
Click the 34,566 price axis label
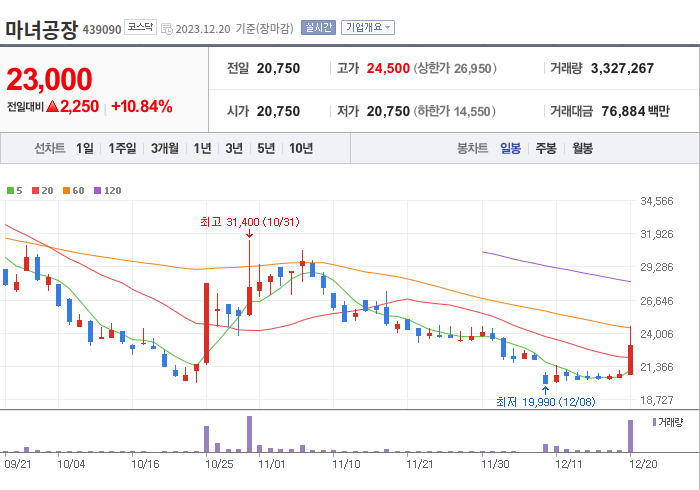point(657,201)
